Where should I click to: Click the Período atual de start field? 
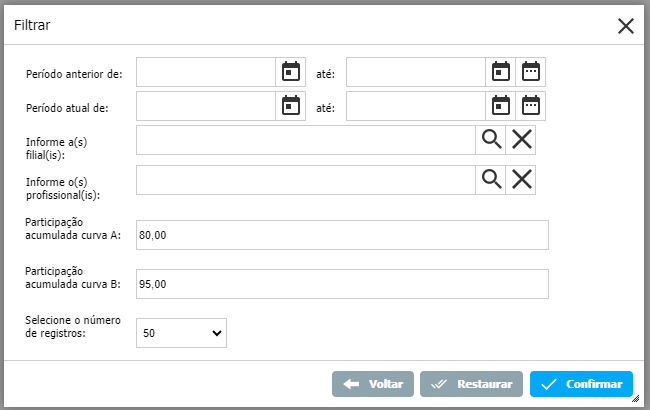click(x=205, y=106)
